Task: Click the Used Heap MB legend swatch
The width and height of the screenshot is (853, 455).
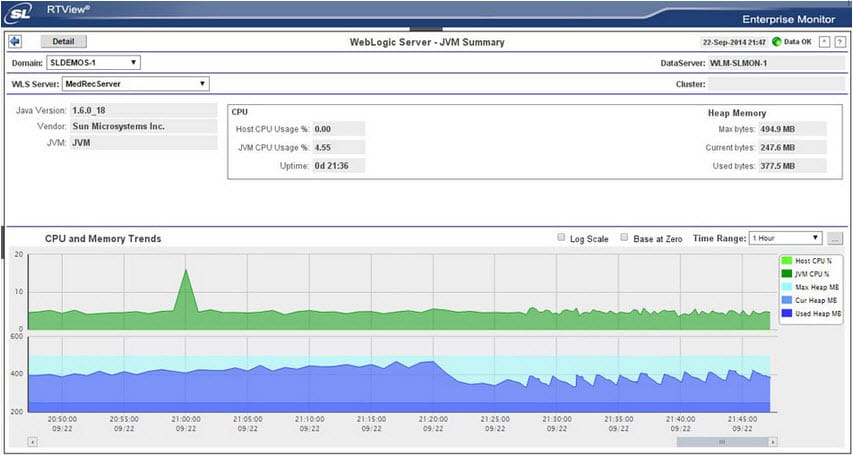Action: pyautogui.click(x=786, y=313)
